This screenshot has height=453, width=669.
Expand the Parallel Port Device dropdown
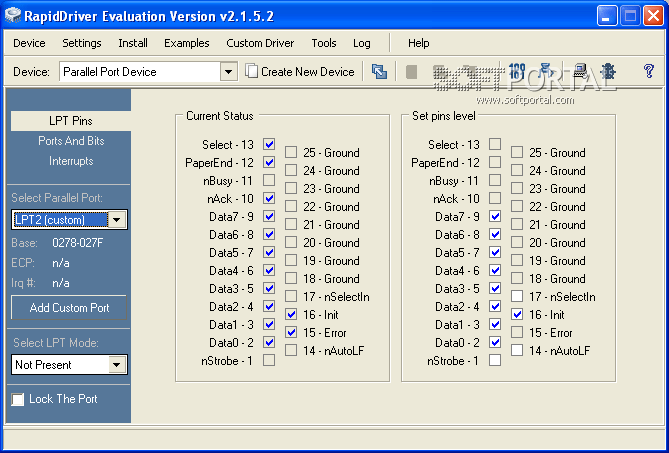tap(228, 72)
